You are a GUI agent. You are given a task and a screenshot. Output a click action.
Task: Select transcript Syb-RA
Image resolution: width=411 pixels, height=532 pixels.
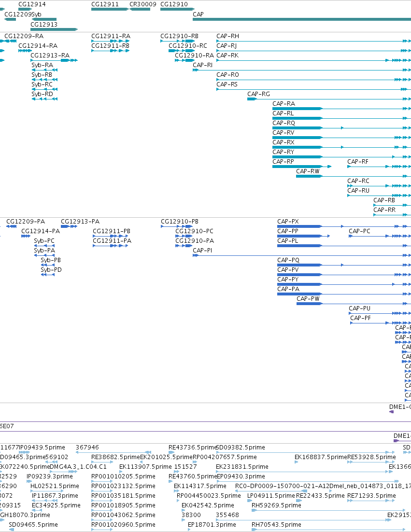[43, 65]
